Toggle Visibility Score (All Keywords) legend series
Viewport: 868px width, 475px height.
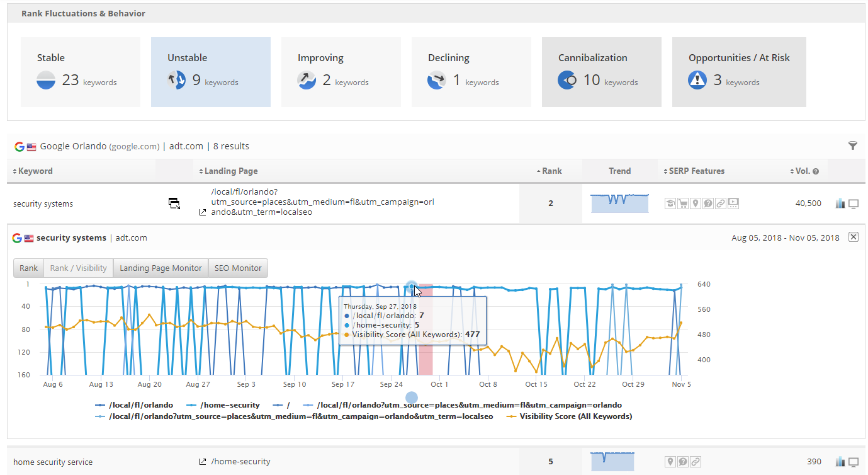coord(575,416)
